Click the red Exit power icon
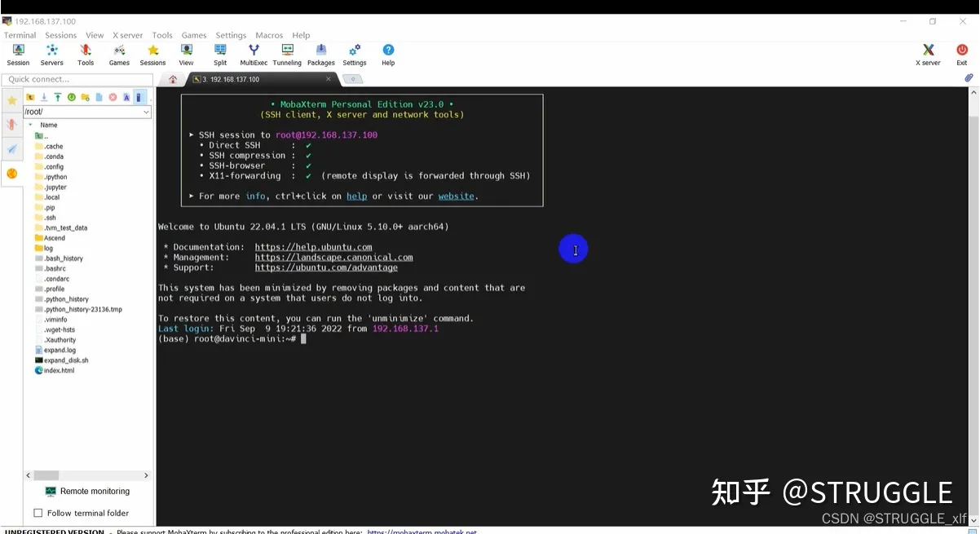 (962, 55)
